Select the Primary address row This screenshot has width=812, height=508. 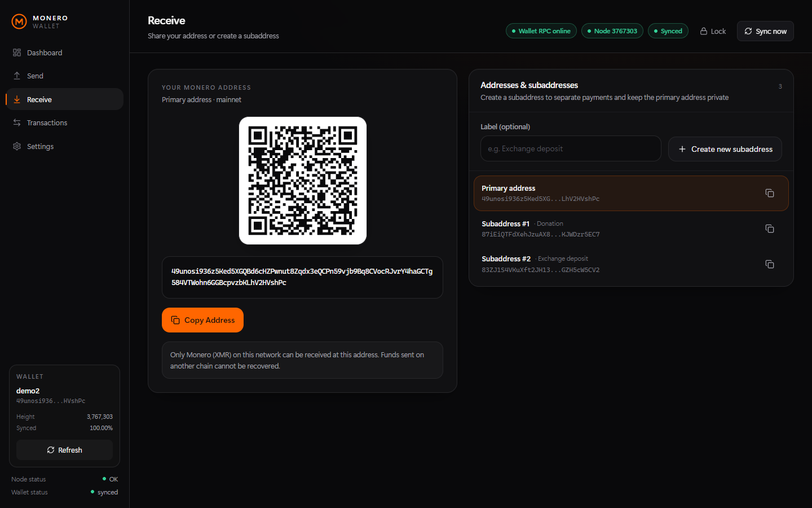[631, 193]
